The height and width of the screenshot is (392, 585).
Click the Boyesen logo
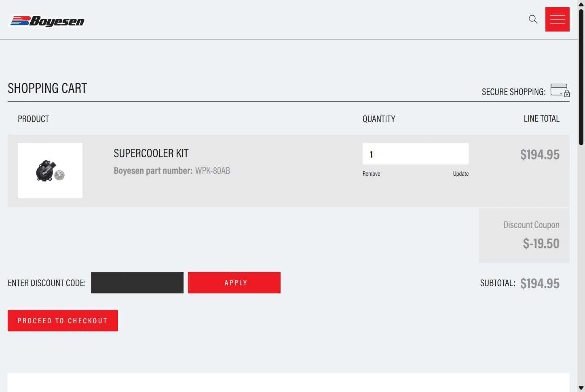coord(47,21)
